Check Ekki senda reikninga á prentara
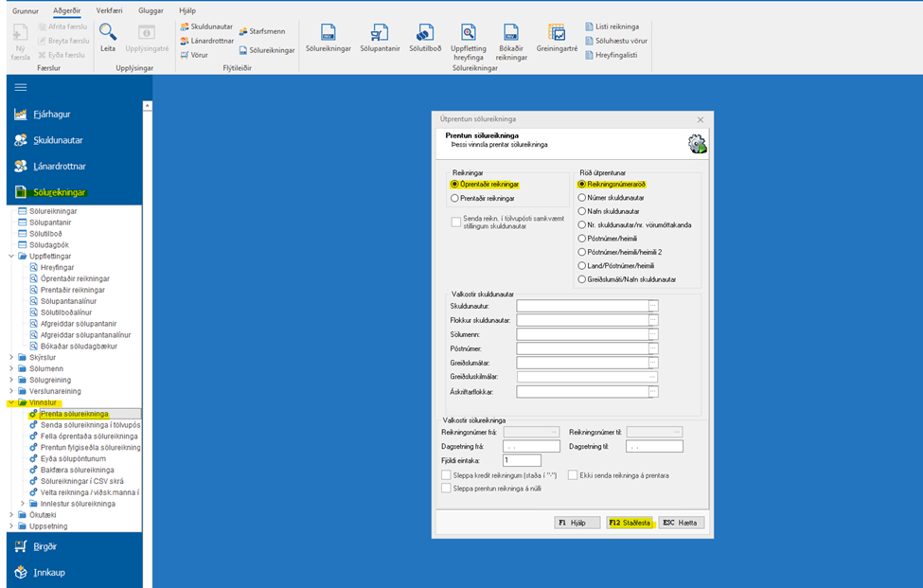Viewport: 923px width, 588px height. (573, 475)
